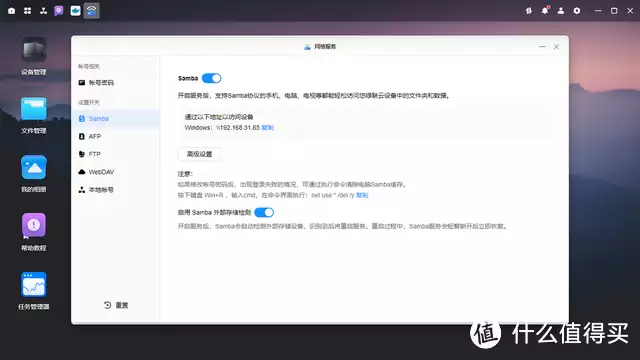Click the 通过以下地址以访问设备 text
The image size is (640, 360).
point(219,117)
